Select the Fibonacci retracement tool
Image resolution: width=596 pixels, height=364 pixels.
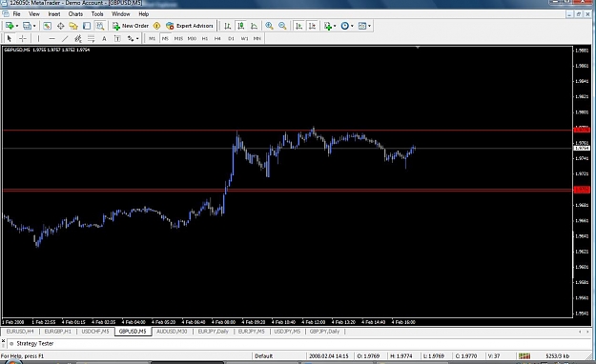92,38
